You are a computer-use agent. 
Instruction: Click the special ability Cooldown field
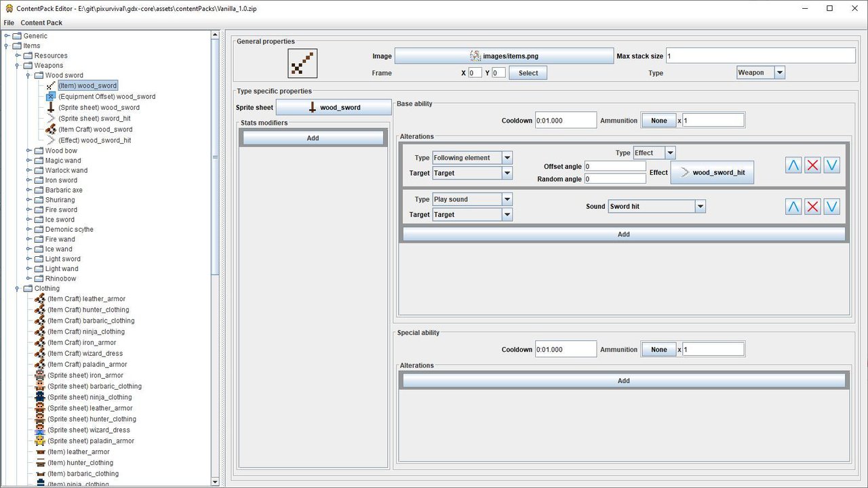566,350
